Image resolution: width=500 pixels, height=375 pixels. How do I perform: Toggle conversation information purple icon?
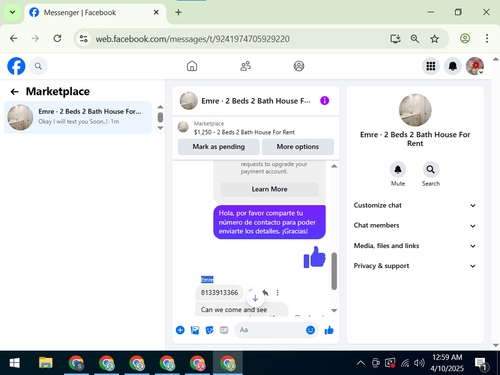[x=324, y=101]
